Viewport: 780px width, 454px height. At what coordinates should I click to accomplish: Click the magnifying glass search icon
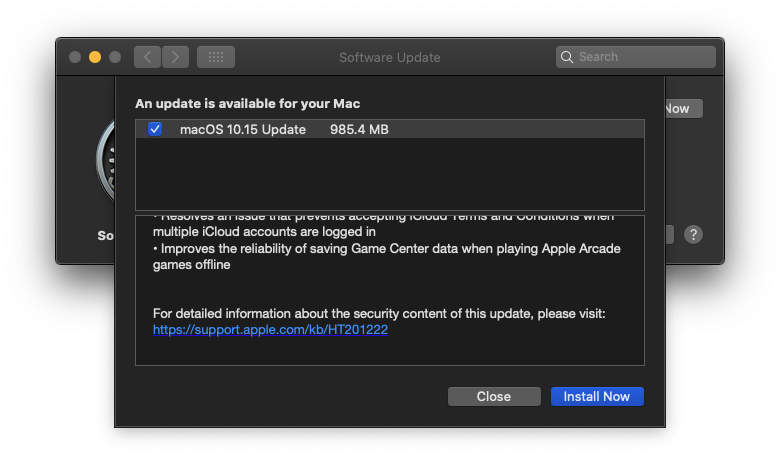pyautogui.click(x=567, y=57)
